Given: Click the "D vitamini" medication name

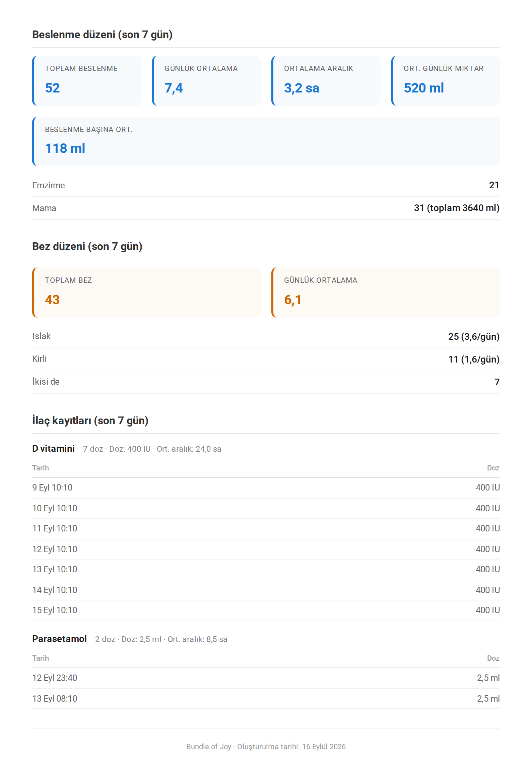Looking at the screenshot, I should pyautogui.click(x=53, y=448).
